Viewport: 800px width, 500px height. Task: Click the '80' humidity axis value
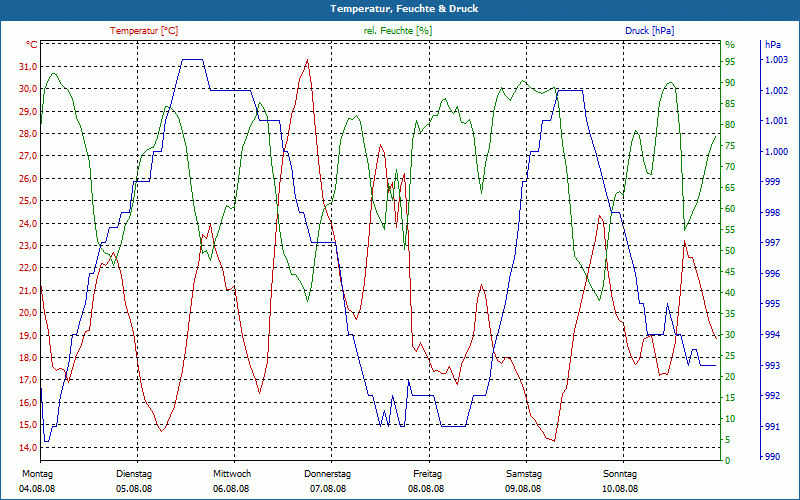tap(730, 124)
